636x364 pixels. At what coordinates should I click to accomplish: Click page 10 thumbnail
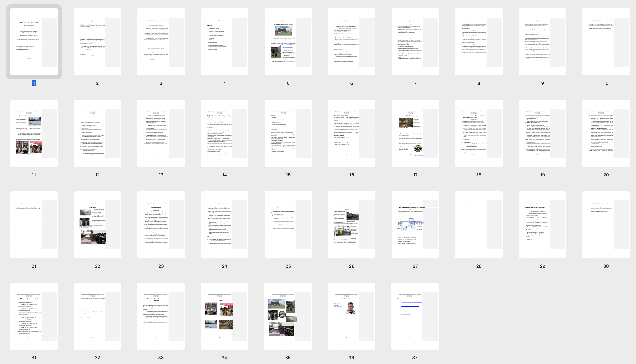click(x=606, y=42)
